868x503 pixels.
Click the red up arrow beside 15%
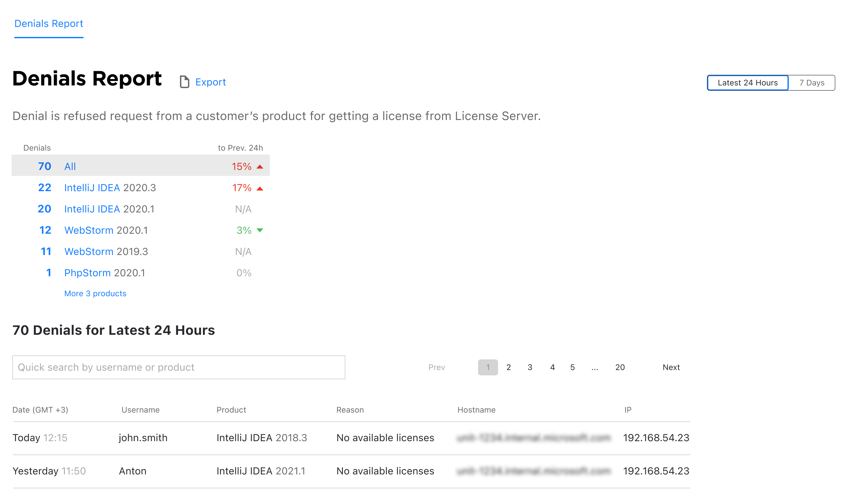[x=260, y=167]
